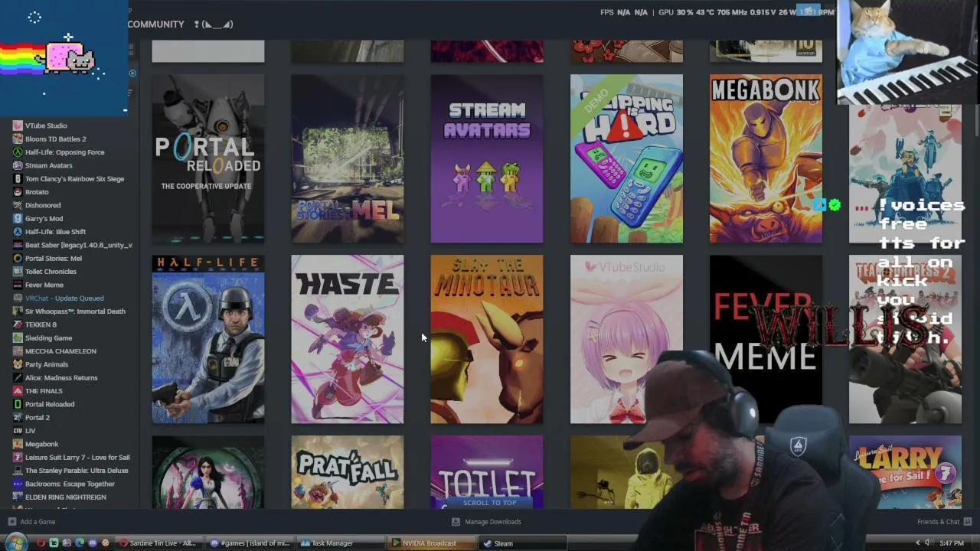Click the Add a Game link
This screenshot has width=980, height=551.
(x=38, y=522)
